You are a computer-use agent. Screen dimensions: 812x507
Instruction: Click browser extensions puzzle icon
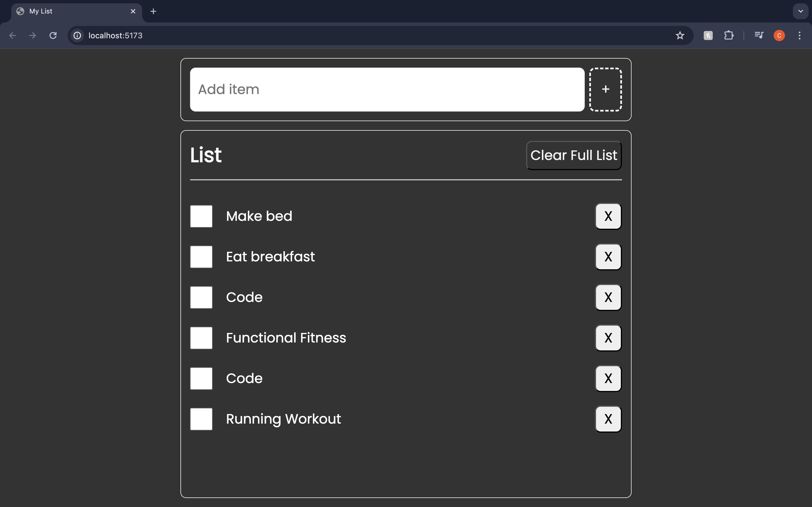coord(729,35)
